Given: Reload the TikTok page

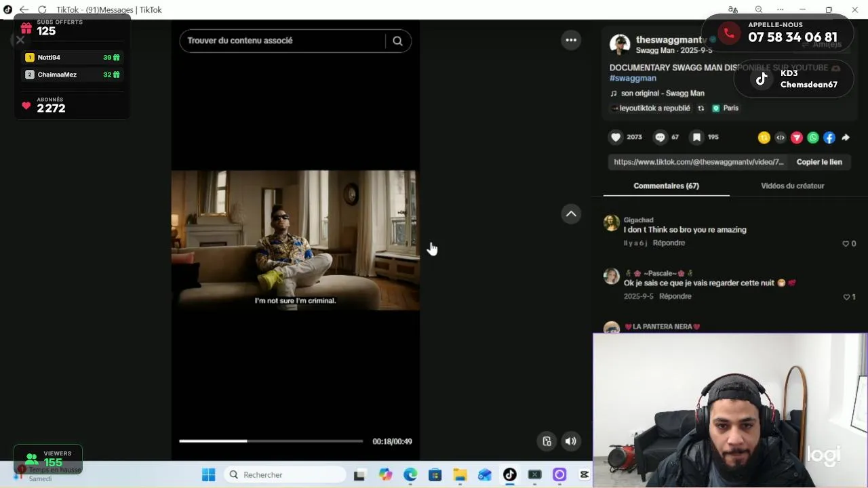Looking at the screenshot, I should [x=42, y=9].
